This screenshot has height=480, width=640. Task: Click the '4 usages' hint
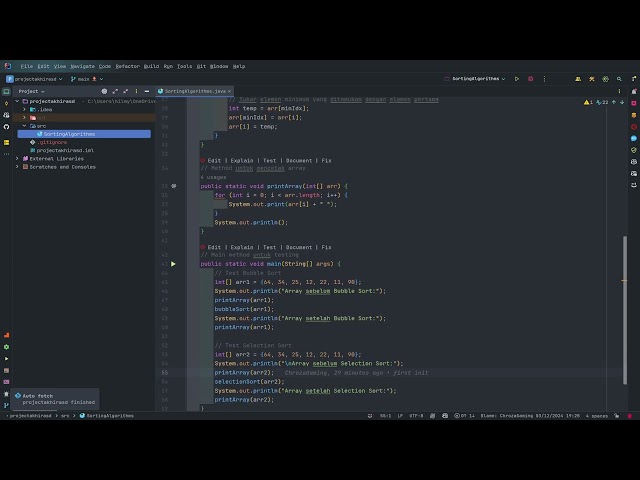(213, 177)
